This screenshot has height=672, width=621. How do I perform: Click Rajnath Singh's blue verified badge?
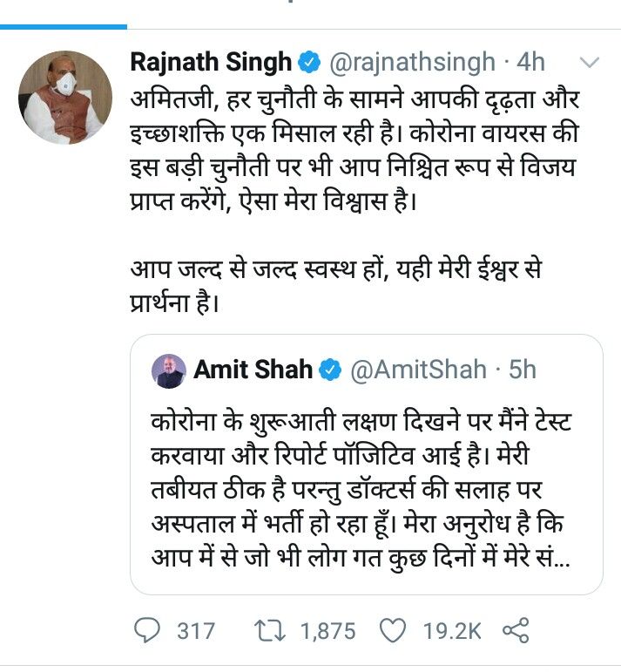[x=308, y=62]
